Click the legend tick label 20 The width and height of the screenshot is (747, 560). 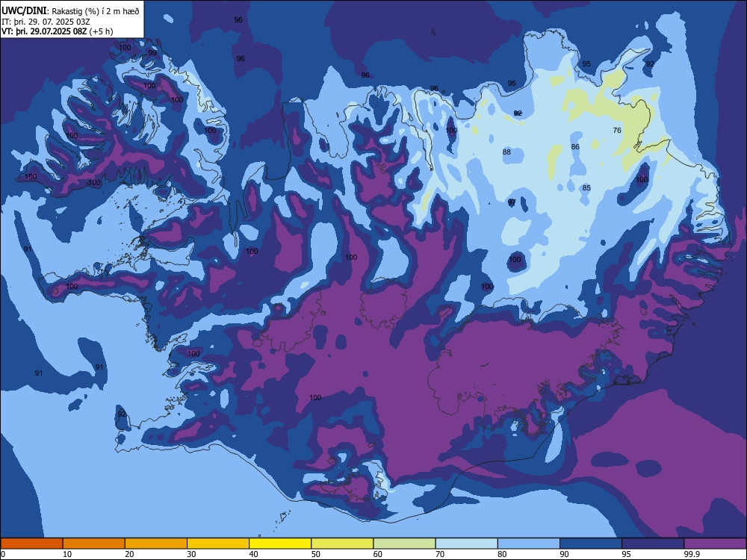(129, 554)
